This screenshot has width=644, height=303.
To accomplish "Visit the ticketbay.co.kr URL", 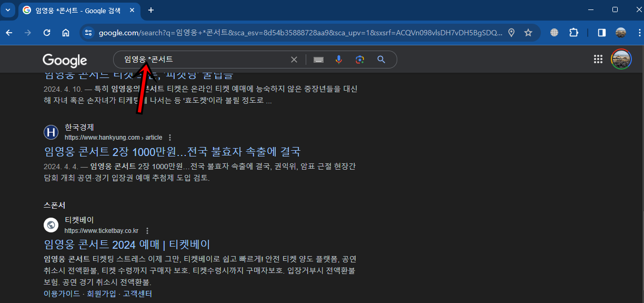I will pyautogui.click(x=102, y=231).
